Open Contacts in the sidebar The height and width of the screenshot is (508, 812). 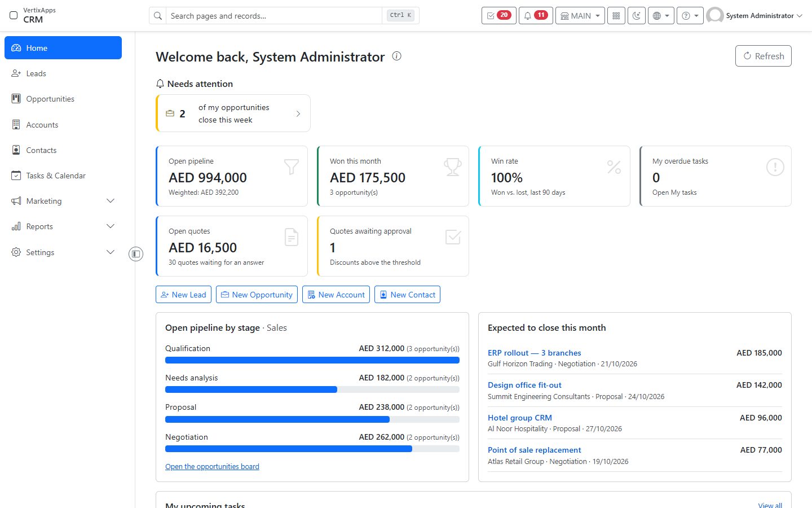[x=63, y=150]
